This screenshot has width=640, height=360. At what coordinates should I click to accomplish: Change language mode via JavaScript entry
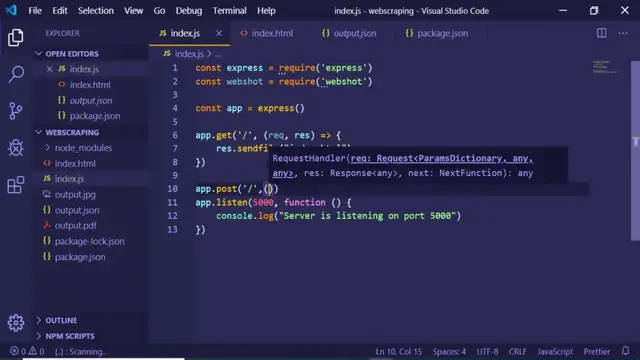click(x=555, y=351)
